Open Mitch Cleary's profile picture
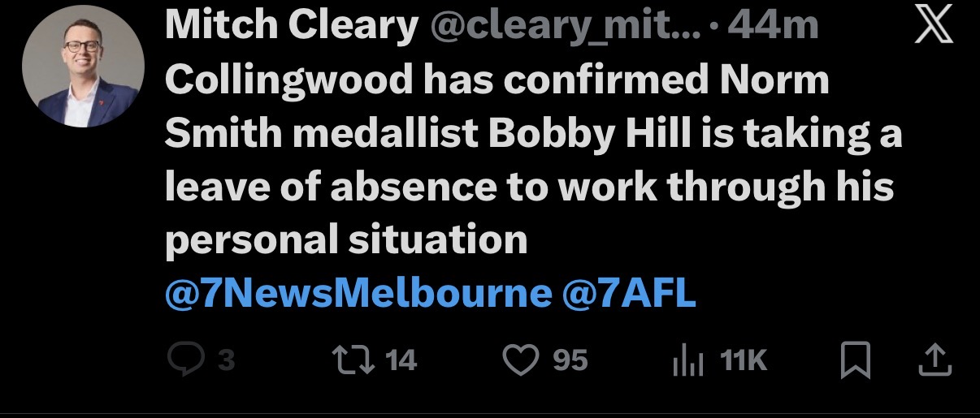Viewport: 980px width, 418px height. point(83,67)
